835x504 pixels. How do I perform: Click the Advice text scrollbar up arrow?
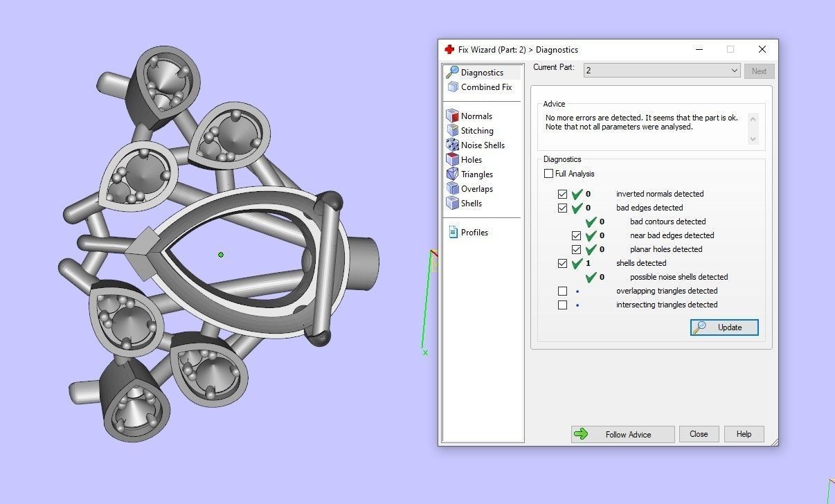753,118
